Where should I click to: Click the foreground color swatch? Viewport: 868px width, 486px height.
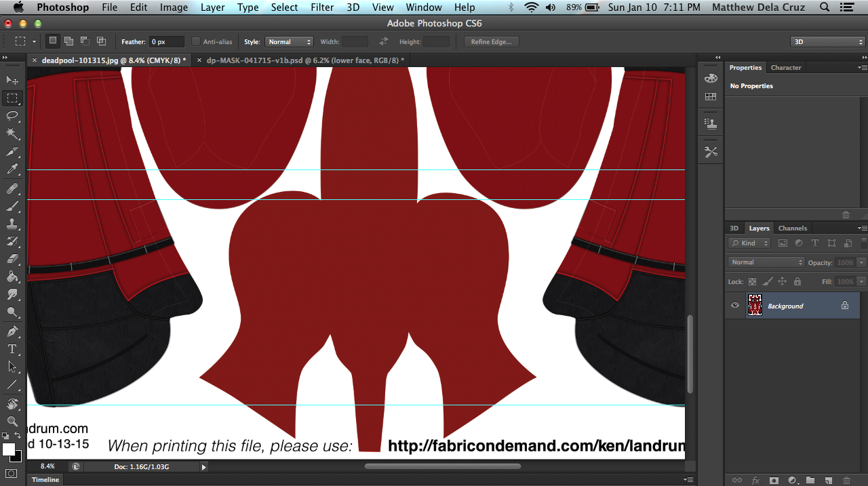[9, 449]
